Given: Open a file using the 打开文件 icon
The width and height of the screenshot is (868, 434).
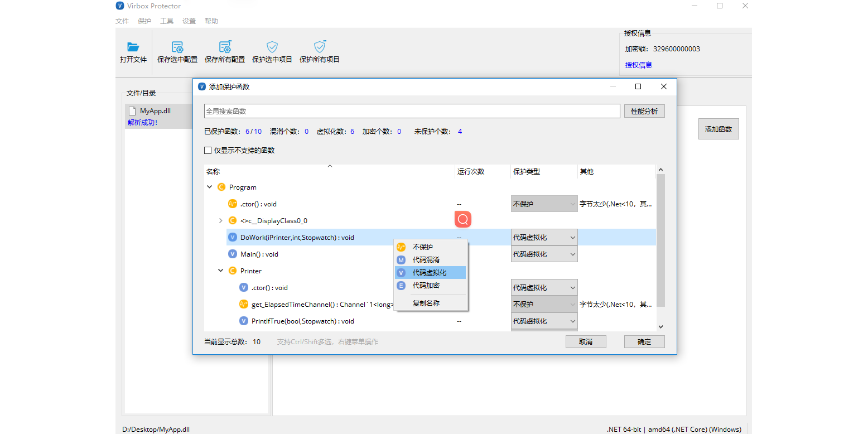Looking at the screenshot, I should tap(133, 51).
